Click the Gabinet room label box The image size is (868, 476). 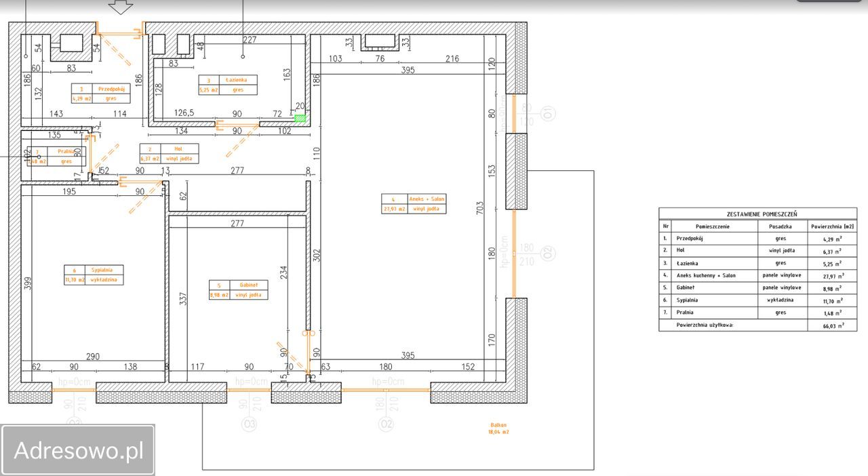pyautogui.click(x=238, y=290)
